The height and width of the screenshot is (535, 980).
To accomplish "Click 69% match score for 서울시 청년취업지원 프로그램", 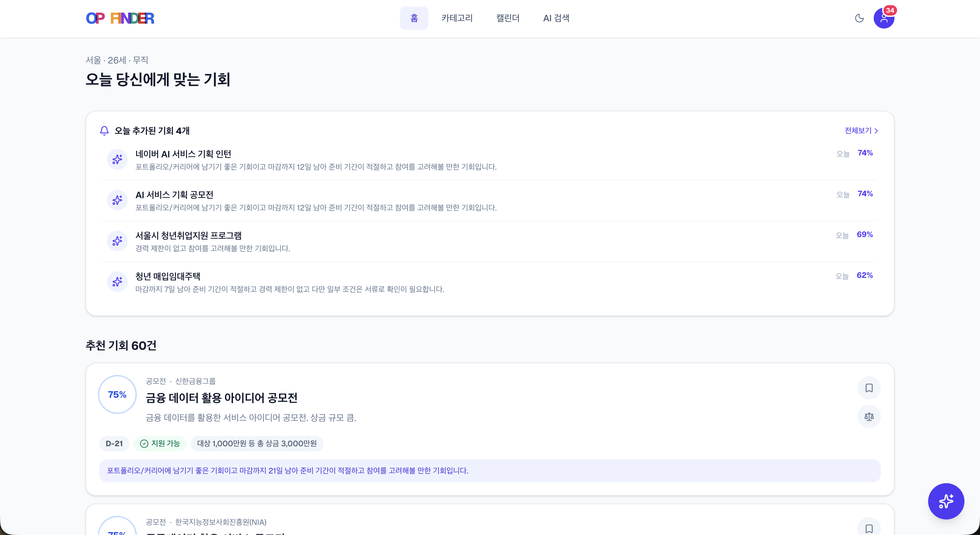I will coord(864,234).
